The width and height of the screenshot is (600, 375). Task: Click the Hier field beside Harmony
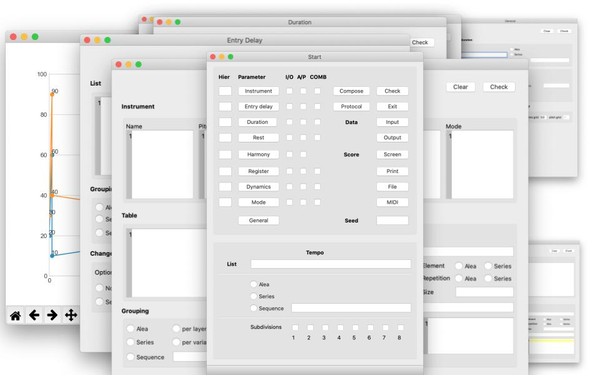225,155
